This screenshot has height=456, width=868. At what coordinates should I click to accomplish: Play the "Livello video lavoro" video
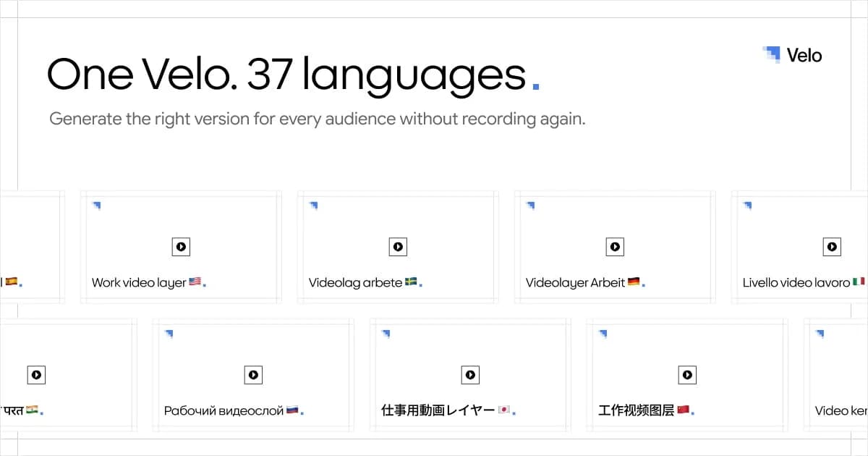pos(832,247)
